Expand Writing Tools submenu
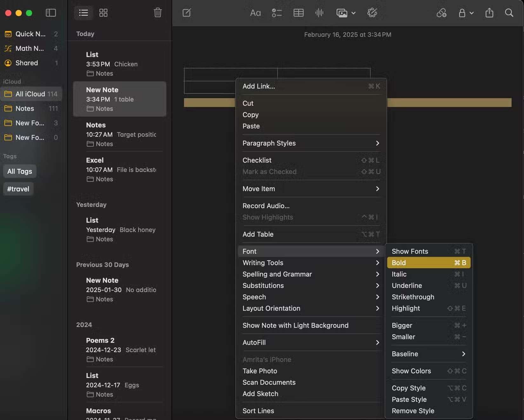This screenshot has height=420, width=524. pos(311,263)
